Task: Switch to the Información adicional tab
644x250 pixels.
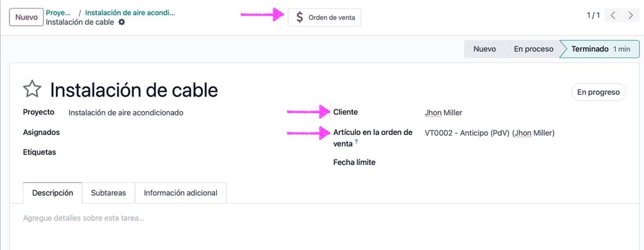Action: 180,193
